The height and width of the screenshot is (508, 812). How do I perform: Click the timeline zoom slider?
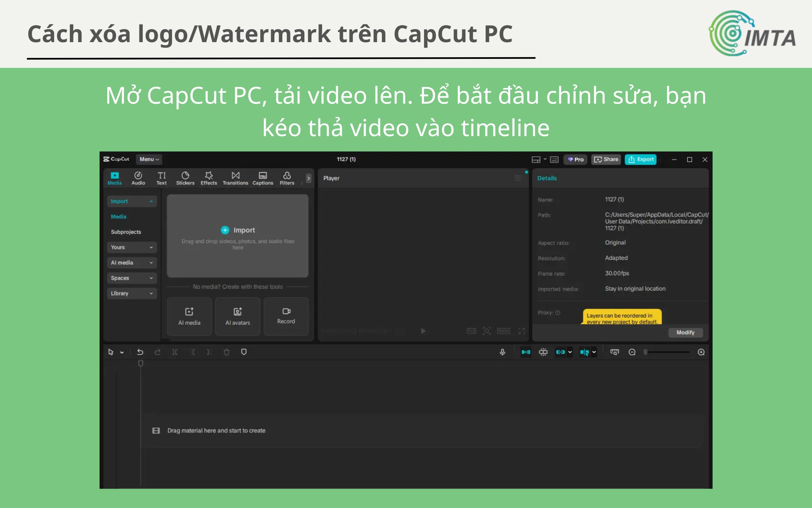[666, 352]
